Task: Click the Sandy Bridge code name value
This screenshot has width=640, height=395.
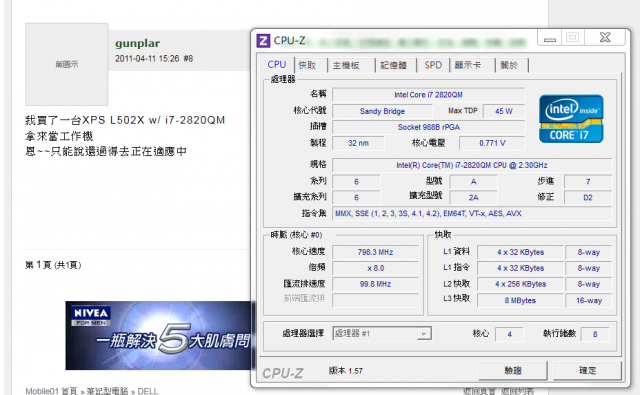Action: (x=382, y=111)
